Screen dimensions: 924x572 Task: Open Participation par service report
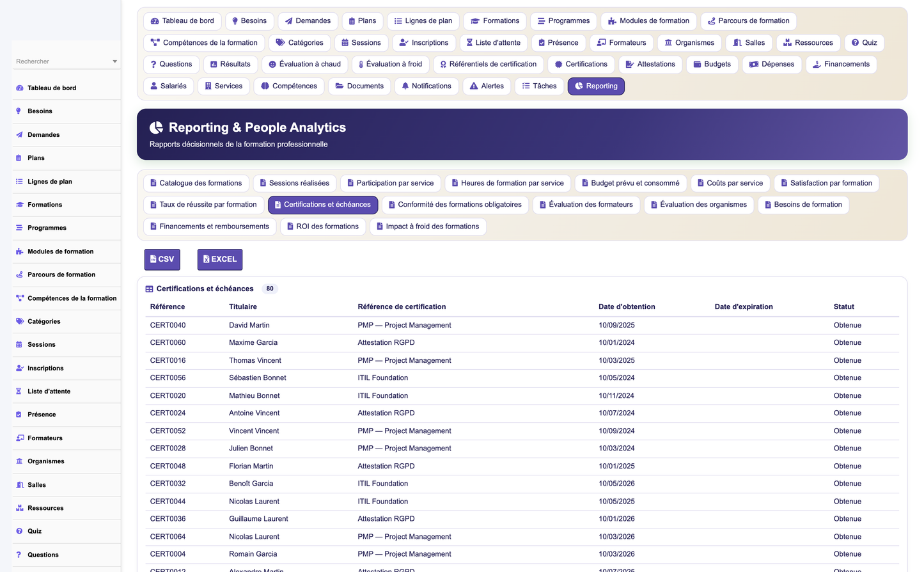pyautogui.click(x=390, y=183)
